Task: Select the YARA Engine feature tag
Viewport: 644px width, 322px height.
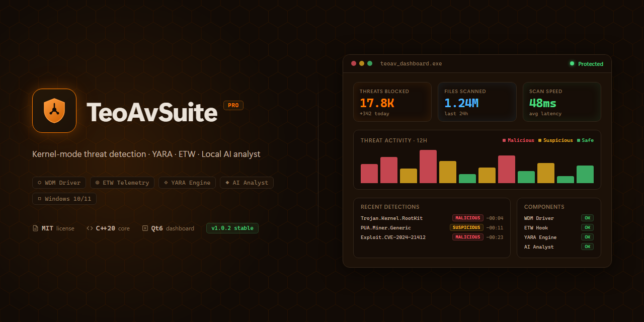Action: (x=187, y=183)
